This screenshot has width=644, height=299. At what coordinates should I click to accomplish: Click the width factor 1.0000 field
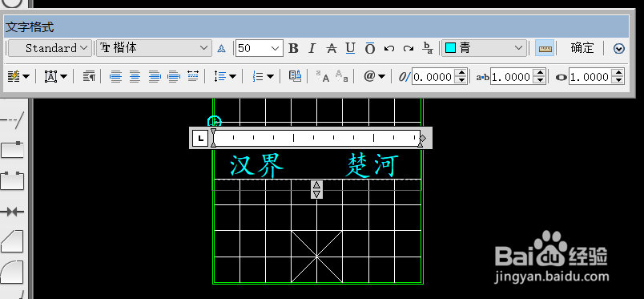590,77
